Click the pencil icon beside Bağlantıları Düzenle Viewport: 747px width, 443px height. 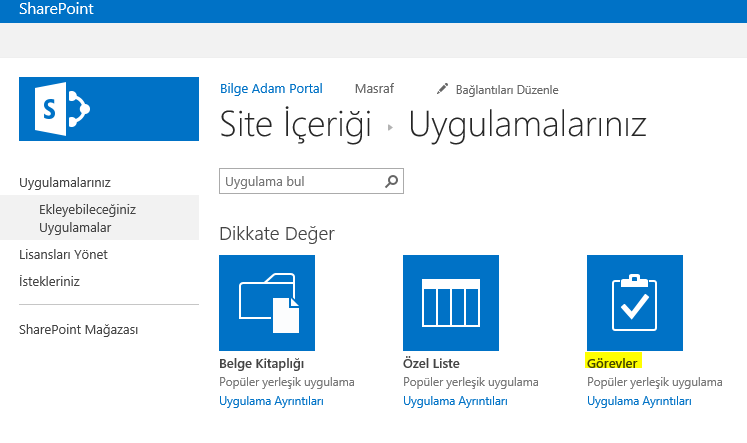[443, 89]
